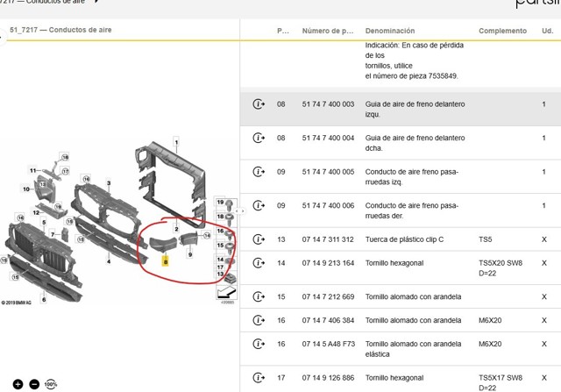Screen dimensions: 561x392
Task: Select callout 4 in the diagram
Action: click(x=109, y=261)
